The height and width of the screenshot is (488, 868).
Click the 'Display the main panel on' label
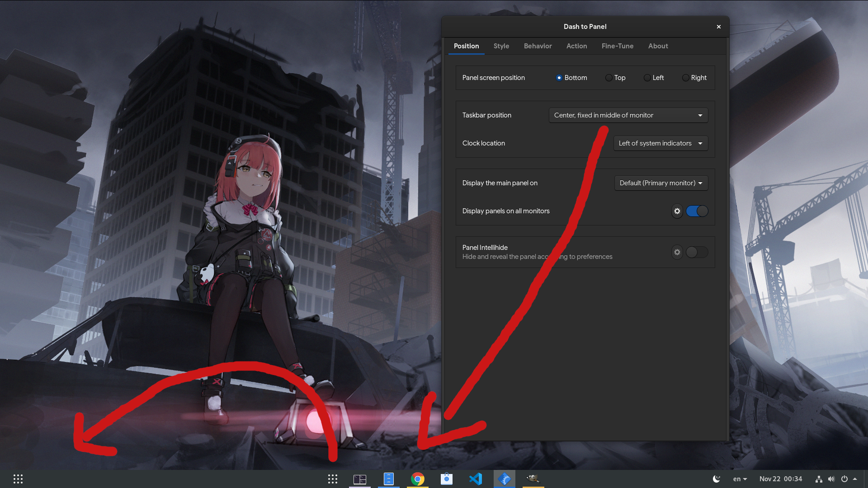[500, 183]
